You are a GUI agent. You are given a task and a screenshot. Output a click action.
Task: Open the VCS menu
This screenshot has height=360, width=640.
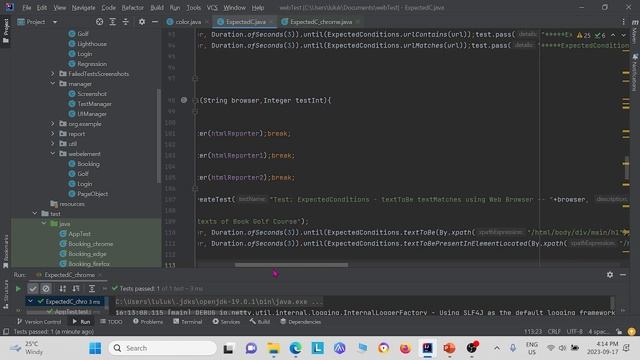[x=212, y=8]
